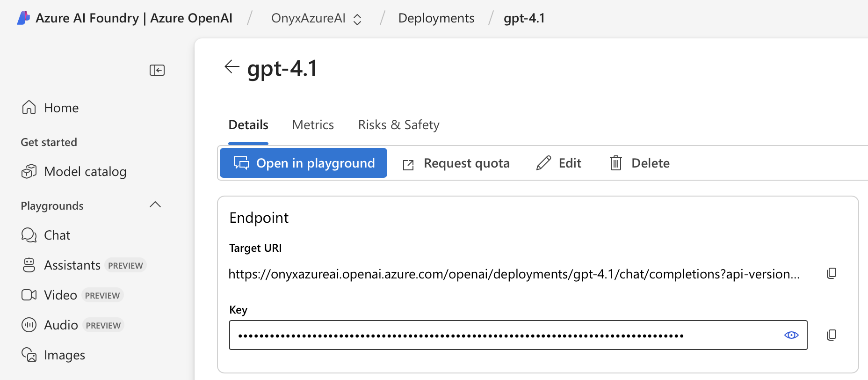Image resolution: width=868 pixels, height=380 pixels.
Task: Click the Open in playground button
Action: tap(304, 163)
